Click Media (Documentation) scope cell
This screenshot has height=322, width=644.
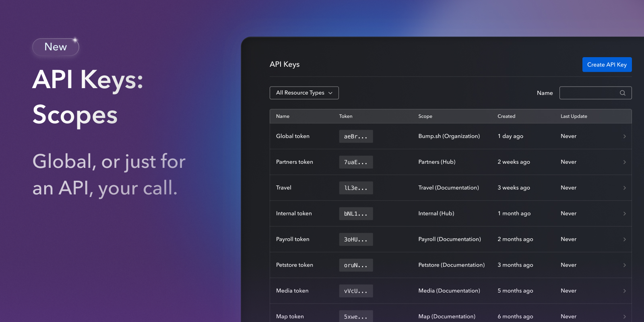[x=449, y=291]
